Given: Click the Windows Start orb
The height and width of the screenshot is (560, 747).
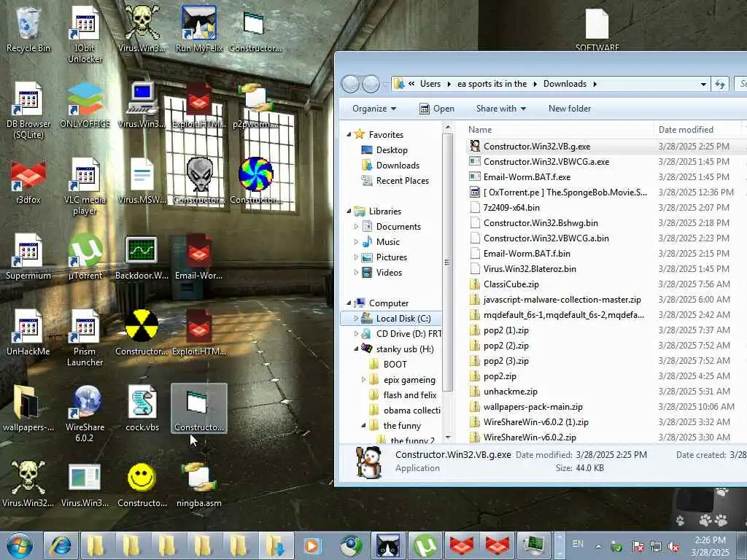Looking at the screenshot, I should point(20,545).
